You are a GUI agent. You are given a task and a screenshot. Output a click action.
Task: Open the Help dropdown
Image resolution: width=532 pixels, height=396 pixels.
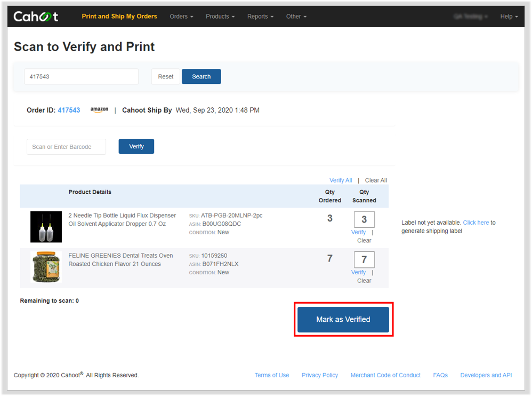(509, 17)
